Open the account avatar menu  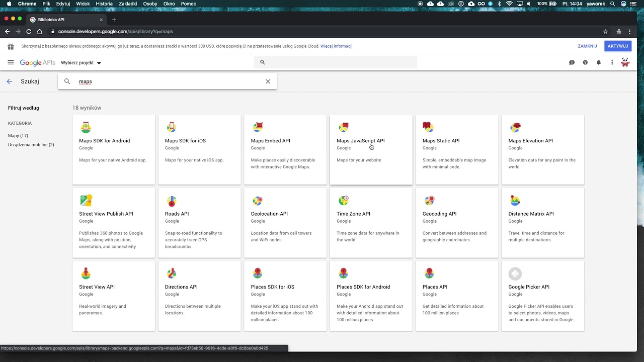[625, 62]
